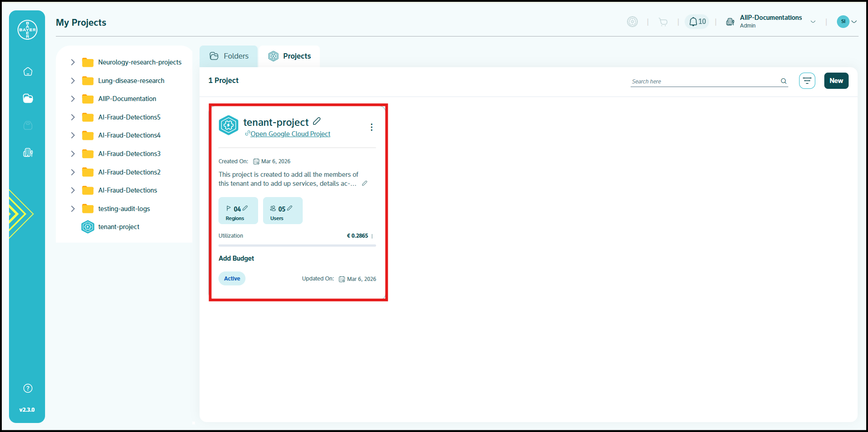Viewport: 868px width, 432px height.
Task: Expand the Neurology-research-projects folder
Action: point(73,62)
